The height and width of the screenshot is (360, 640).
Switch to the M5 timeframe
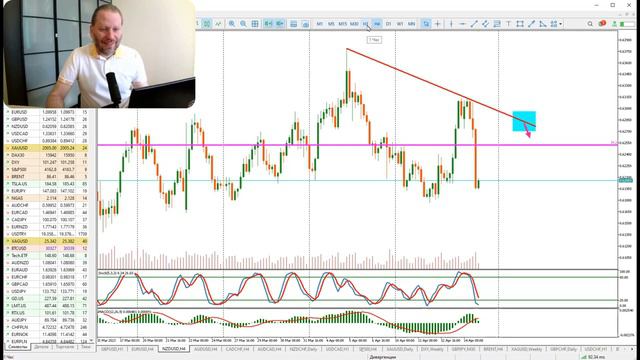(x=331, y=24)
